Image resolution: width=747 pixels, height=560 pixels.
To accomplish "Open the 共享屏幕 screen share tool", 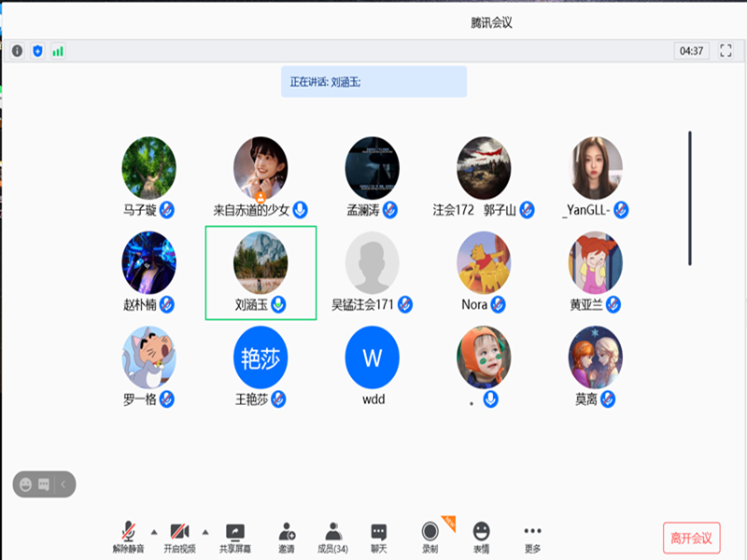I will (235, 537).
